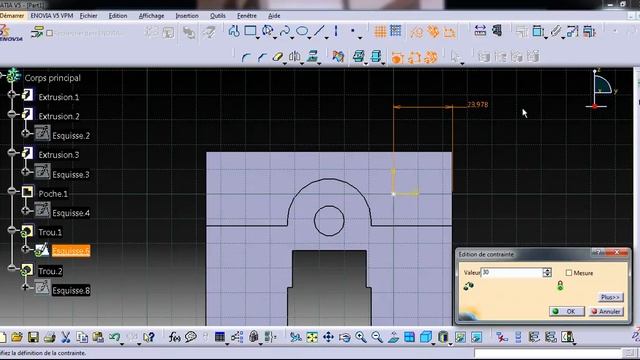Click the 23.978 dimension value
This screenshot has height=360, width=640.
(477, 104)
